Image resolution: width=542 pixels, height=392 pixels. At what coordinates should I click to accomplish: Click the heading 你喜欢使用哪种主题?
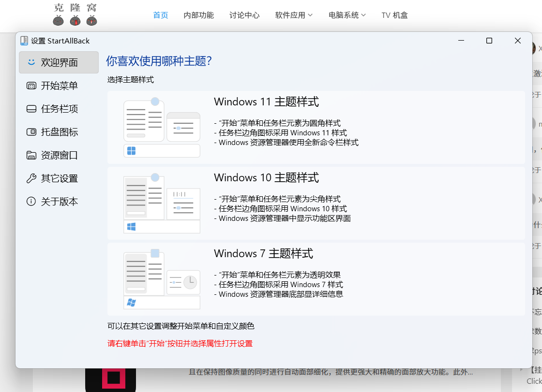(159, 61)
